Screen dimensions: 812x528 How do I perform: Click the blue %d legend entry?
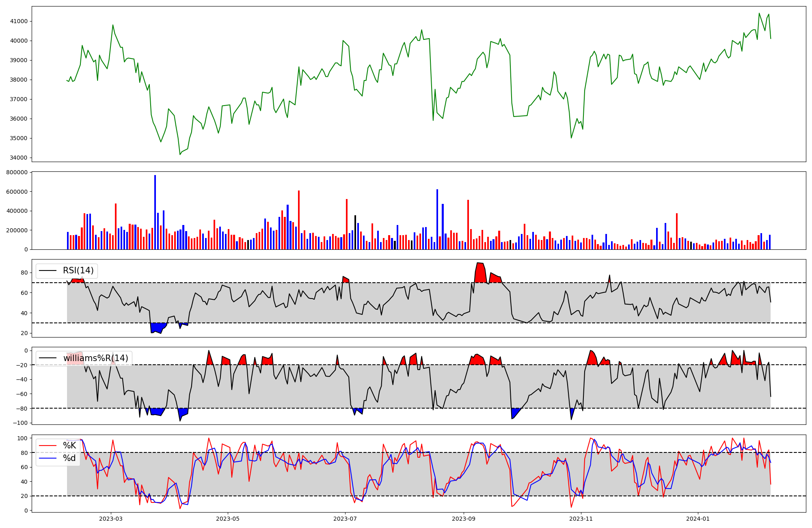[69, 458]
